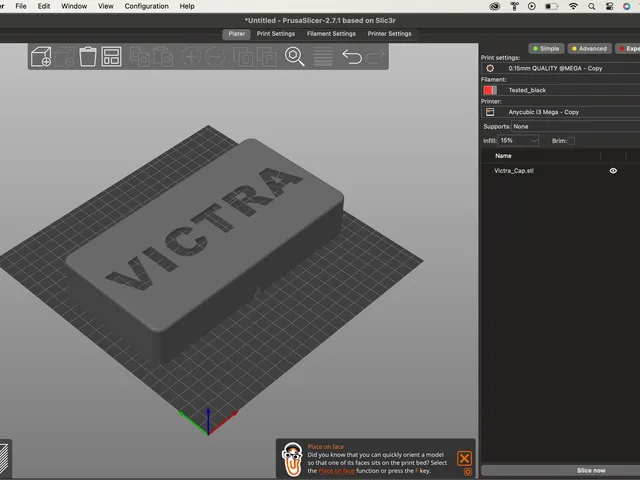Click the Name column header
Screen dimensions: 640x480
click(503, 156)
